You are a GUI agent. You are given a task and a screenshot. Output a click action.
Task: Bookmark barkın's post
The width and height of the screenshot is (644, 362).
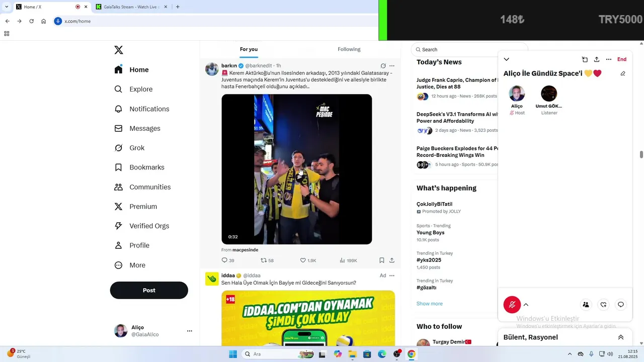point(382,260)
